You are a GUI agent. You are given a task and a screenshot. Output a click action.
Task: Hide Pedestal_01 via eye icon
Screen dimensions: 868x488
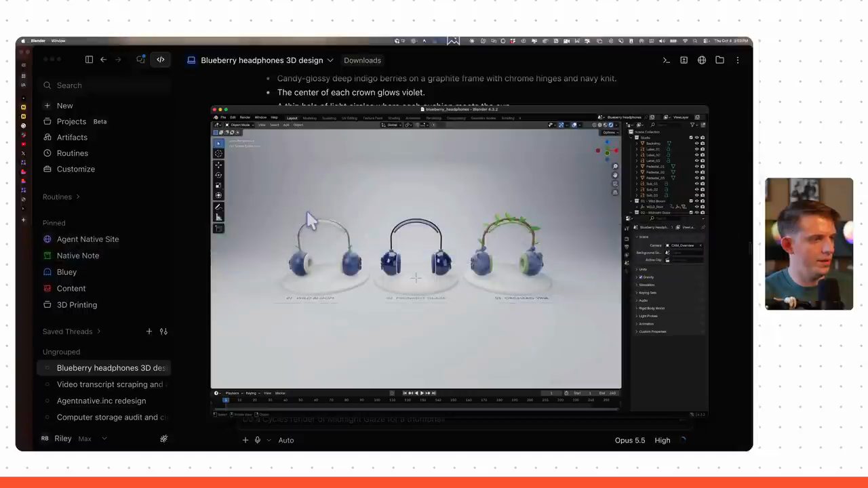[x=696, y=166]
